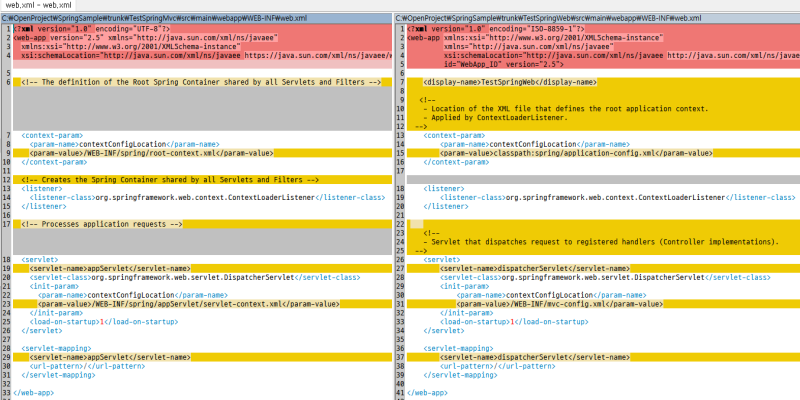Click the encoding="ISO-8859-1" XML declaration line

603,29
